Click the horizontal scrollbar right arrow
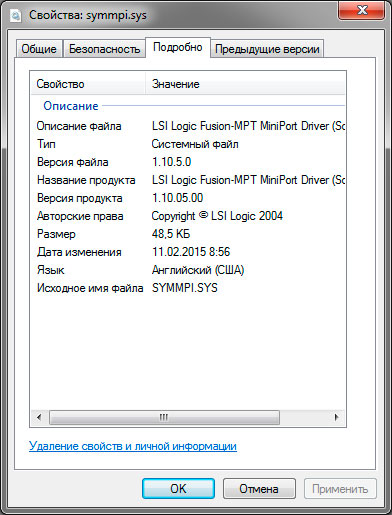The image size is (392, 515). [337, 417]
